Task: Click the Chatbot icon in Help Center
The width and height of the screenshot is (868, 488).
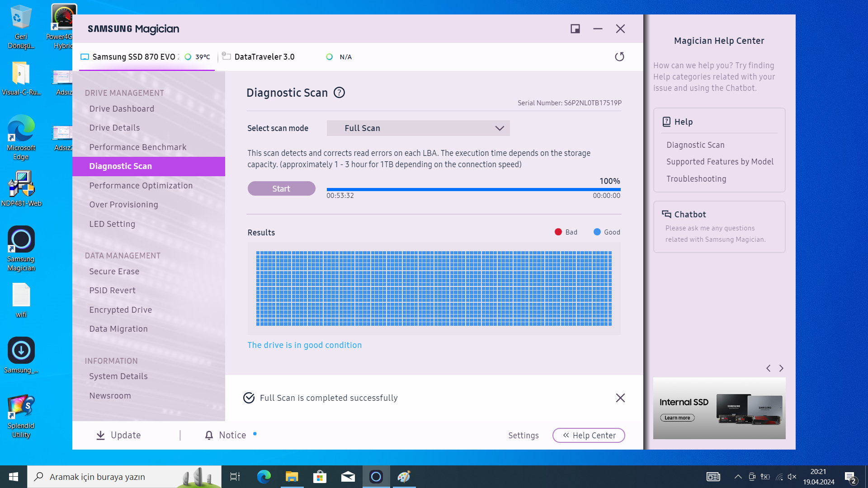Action: (666, 214)
